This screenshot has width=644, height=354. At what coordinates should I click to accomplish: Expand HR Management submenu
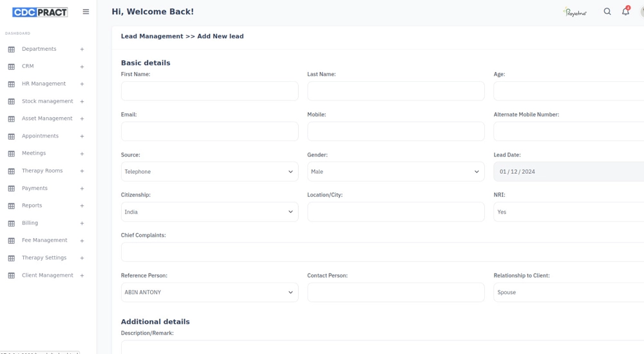[82, 84]
